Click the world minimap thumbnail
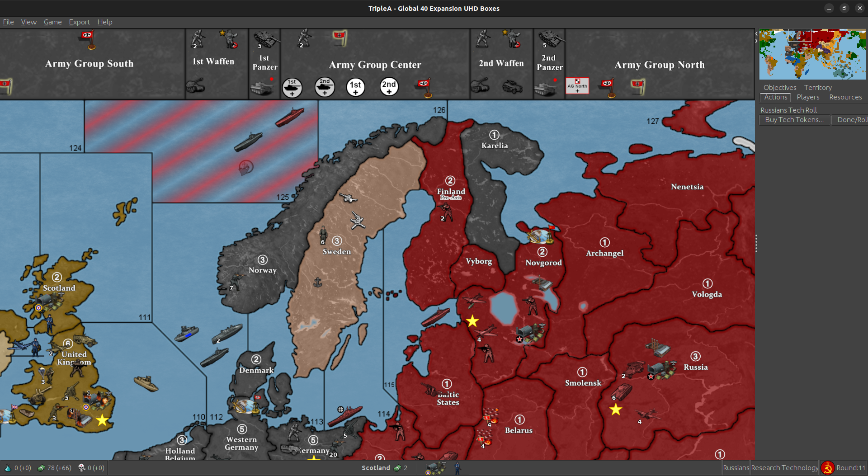 click(x=812, y=54)
